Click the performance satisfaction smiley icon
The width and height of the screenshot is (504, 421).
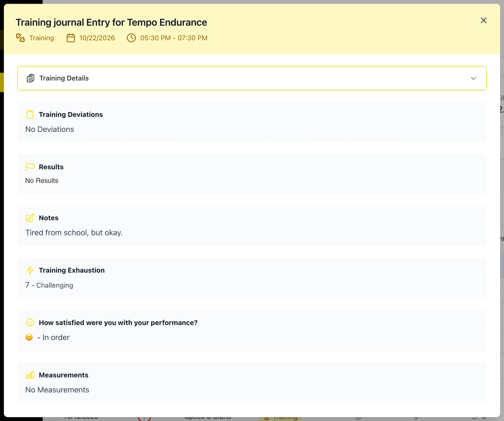[x=30, y=323]
